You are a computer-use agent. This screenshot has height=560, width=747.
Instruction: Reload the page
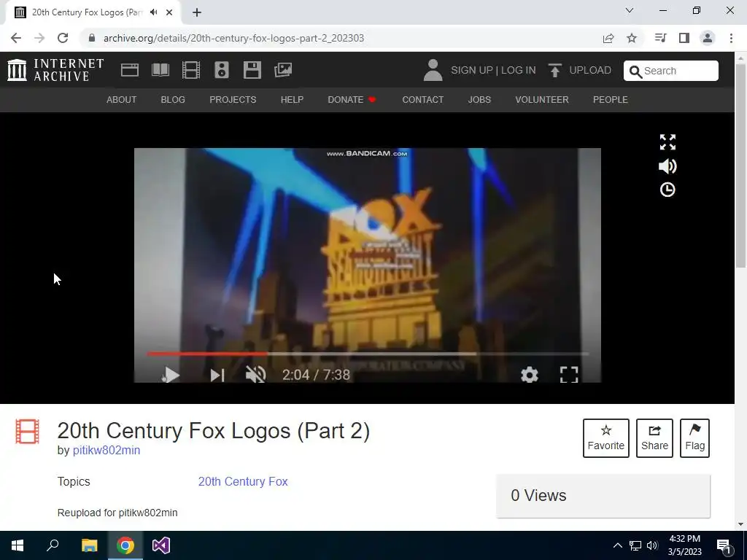[63, 38]
